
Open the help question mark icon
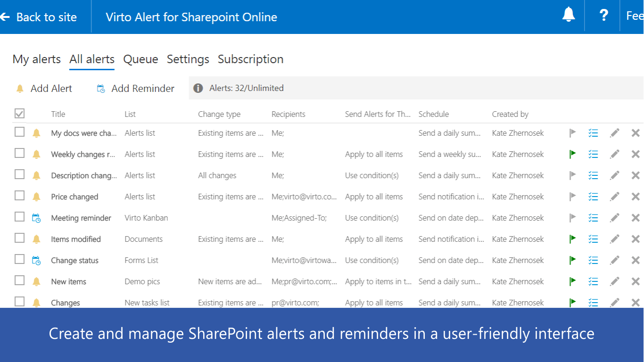(x=603, y=15)
